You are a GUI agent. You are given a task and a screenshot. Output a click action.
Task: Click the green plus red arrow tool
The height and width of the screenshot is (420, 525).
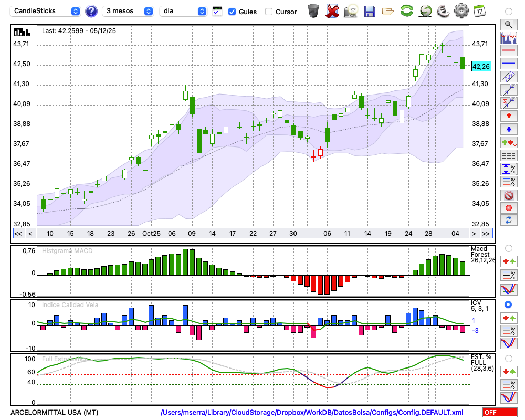(509, 142)
